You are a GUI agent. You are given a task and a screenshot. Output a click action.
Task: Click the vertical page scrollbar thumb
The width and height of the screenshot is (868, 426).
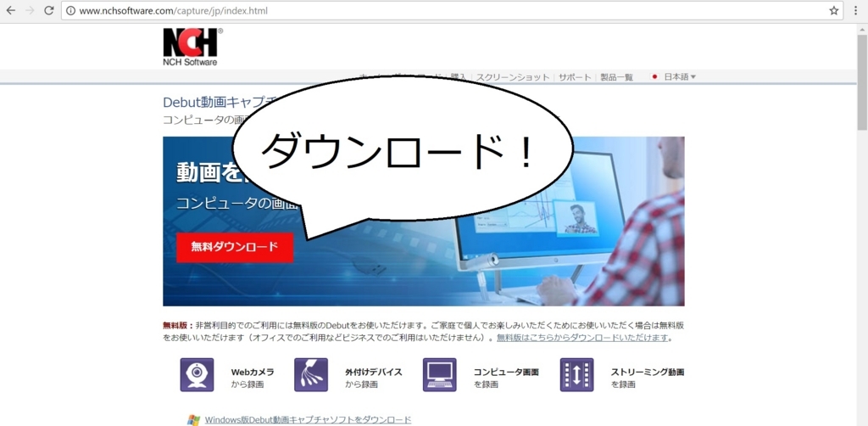[862, 83]
